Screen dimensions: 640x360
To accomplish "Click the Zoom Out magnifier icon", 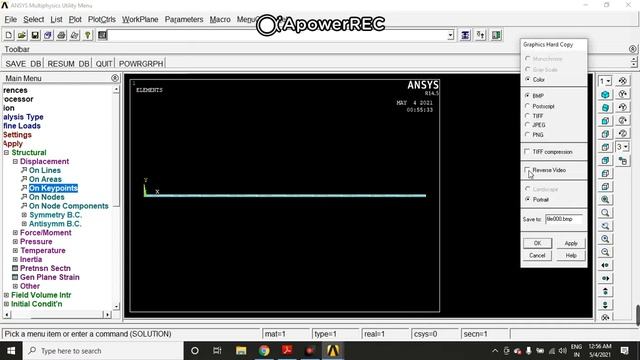I will [x=605, y=252].
